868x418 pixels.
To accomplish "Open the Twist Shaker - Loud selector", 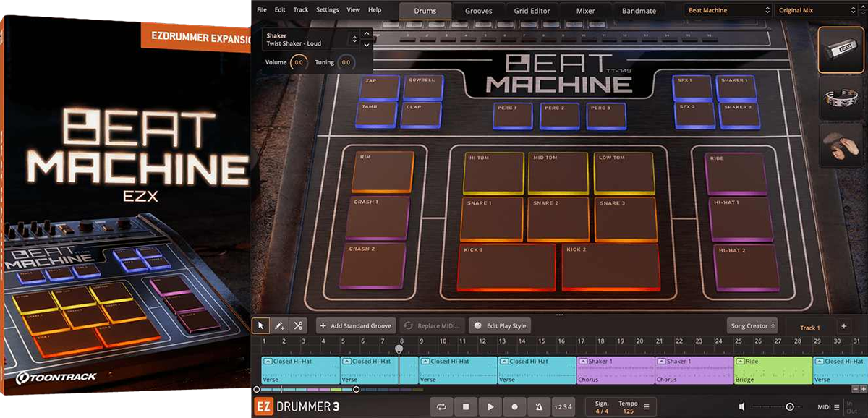I will point(312,39).
